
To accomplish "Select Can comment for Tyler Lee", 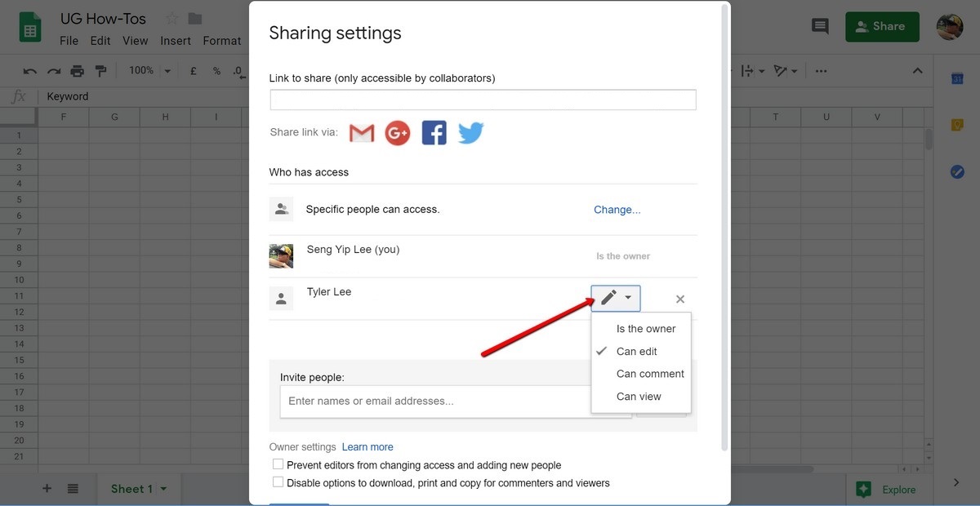I will tap(649, 373).
